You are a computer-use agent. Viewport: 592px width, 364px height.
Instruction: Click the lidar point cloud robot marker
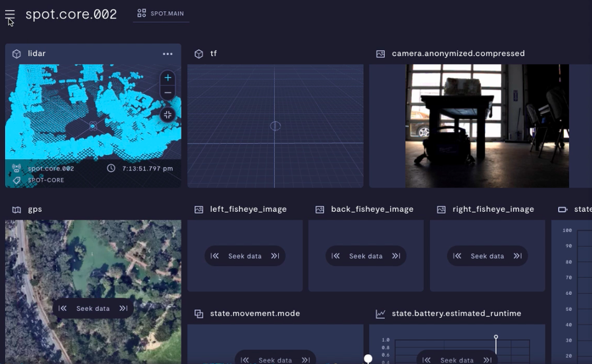pyautogui.click(x=93, y=126)
